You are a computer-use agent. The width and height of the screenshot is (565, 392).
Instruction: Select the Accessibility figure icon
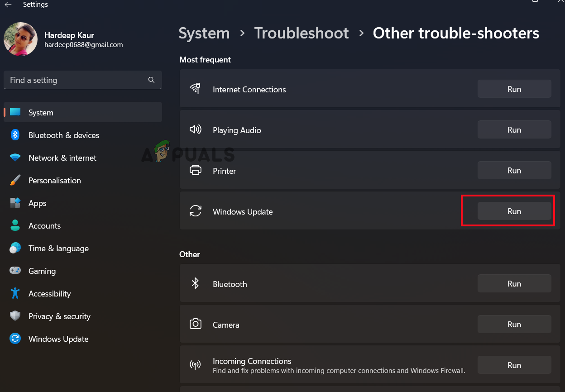(15, 293)
